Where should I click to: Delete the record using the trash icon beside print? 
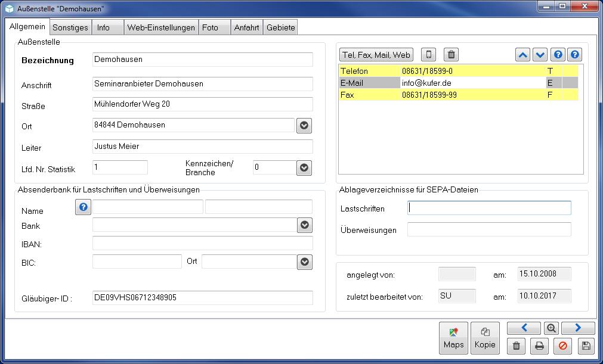coord(517,346)
